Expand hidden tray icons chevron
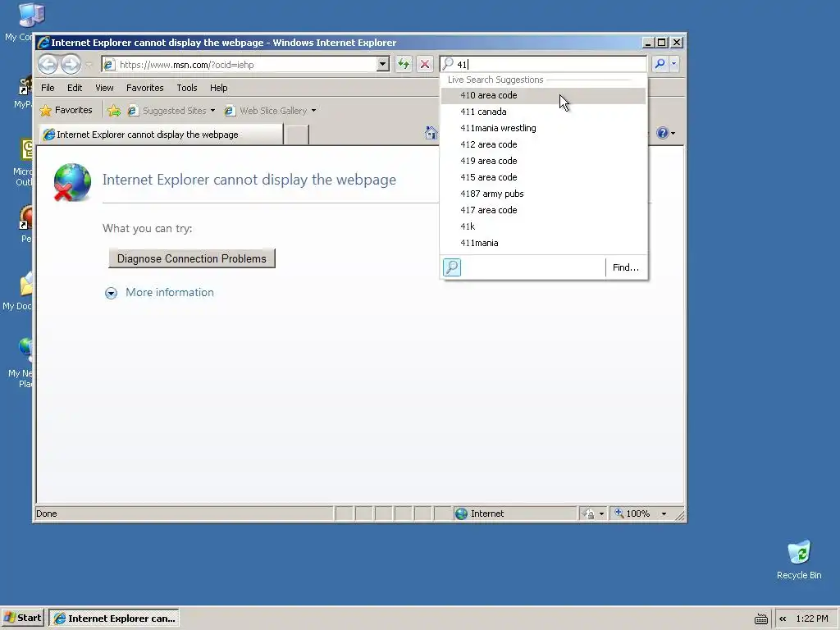 point(783,619)
